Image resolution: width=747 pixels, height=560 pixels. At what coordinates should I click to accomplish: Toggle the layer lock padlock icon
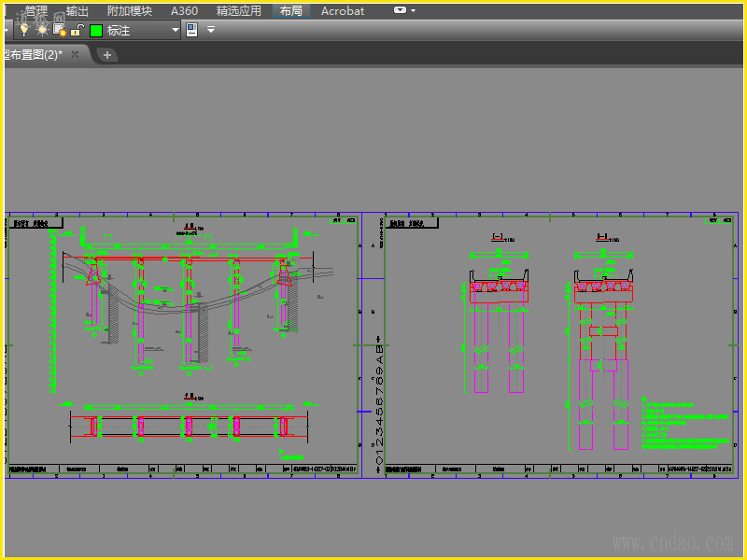click(77, 30)
